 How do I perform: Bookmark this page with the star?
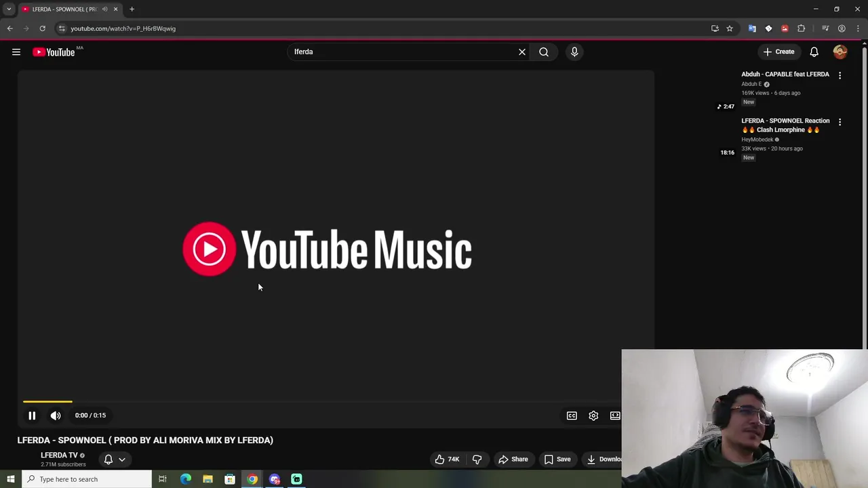730,28
